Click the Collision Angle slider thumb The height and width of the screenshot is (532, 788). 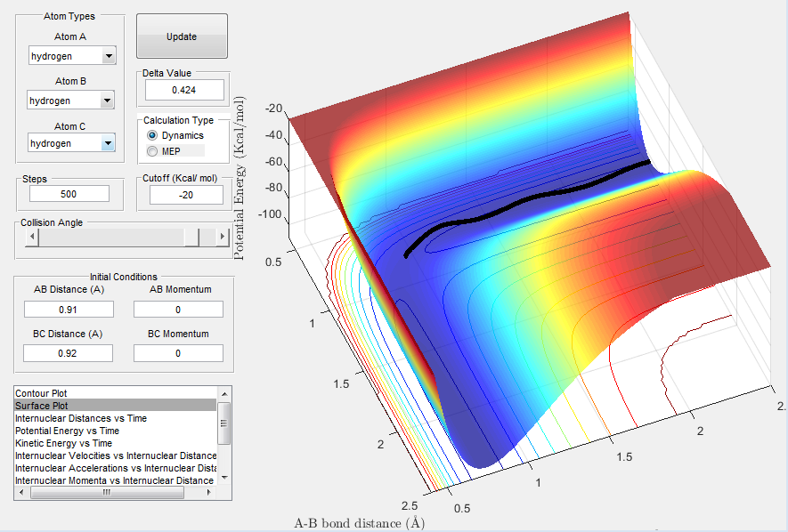[x=191, y=237]
